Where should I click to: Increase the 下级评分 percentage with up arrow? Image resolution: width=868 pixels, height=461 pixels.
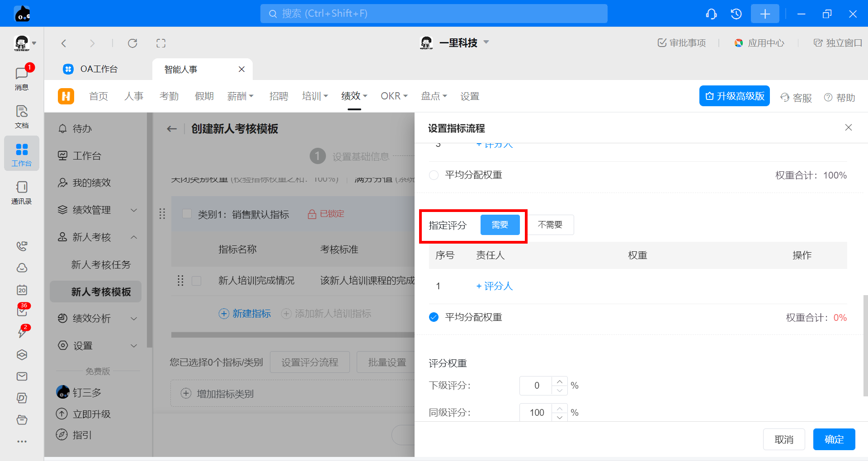(560, 381)
